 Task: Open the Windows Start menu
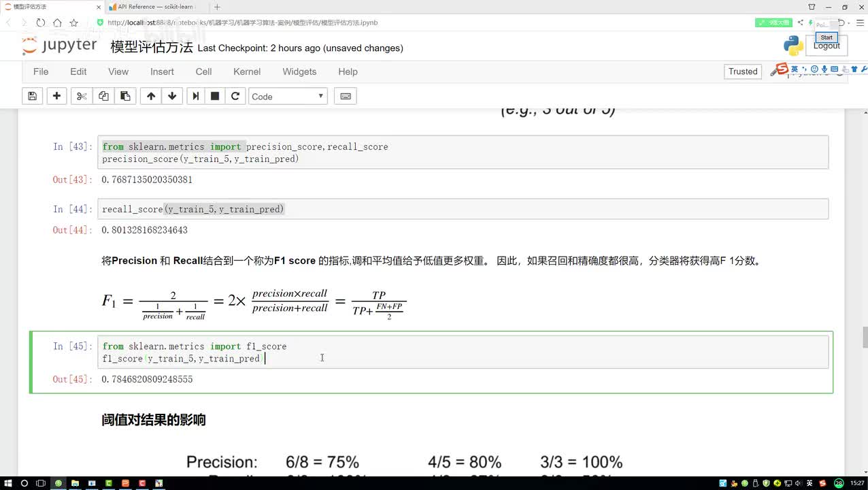pos(7,483)
